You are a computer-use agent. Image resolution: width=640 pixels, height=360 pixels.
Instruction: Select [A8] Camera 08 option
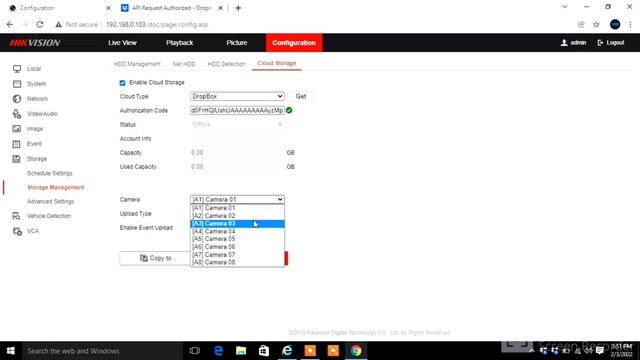coord(237,262)
